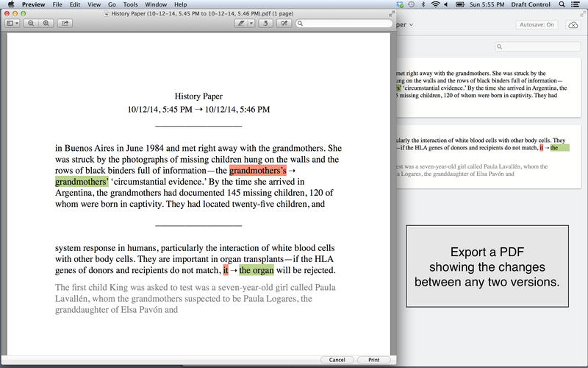Open Spotlight search
The width and height of the screenshot is (588, 368).
click(562, 4)
